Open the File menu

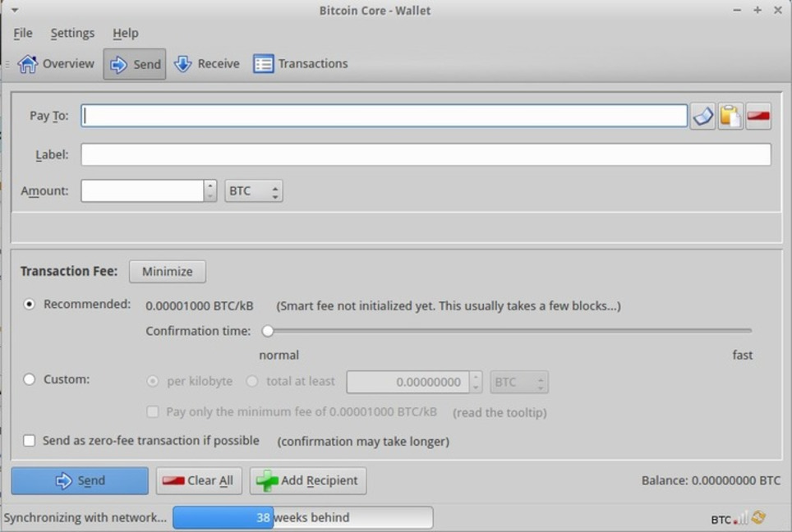pyautogui.click(x=23, y=34)
